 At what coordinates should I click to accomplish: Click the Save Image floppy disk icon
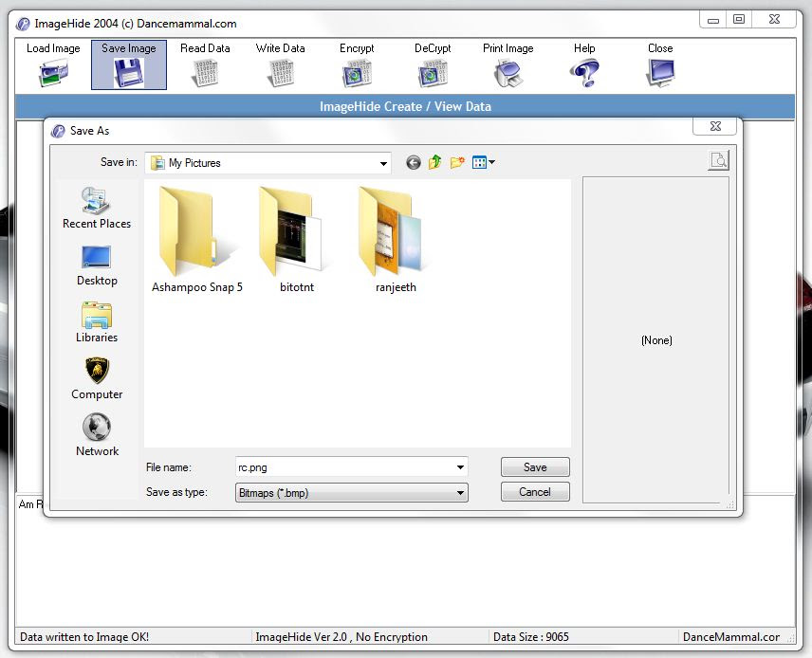(128, 73)
